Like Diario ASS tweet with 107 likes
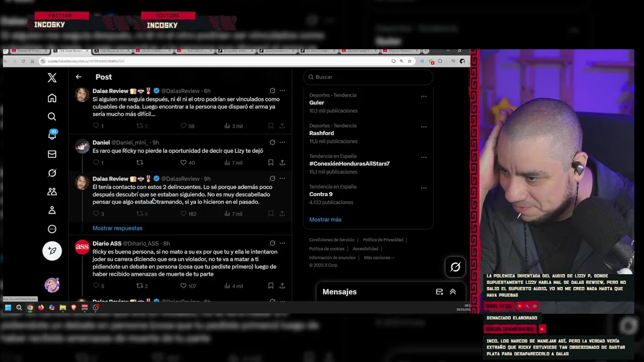The width and height of the screenshot is (644, 362). tap(184, 286)
